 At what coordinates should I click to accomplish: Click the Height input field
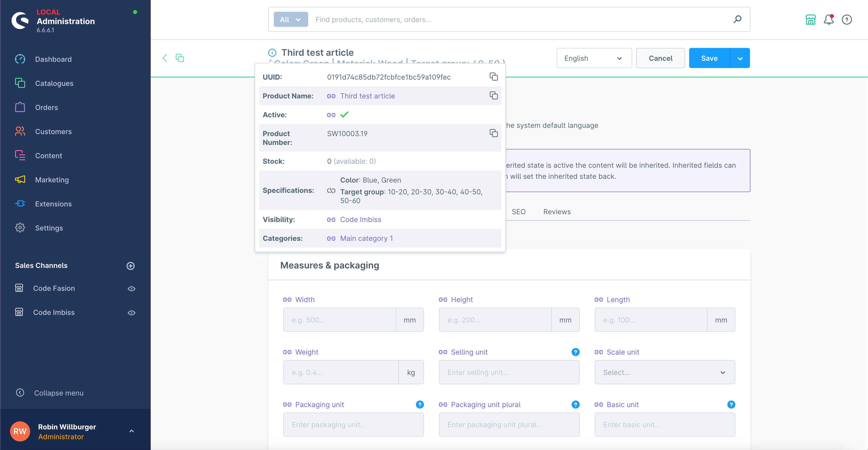[x=495, y=320]
